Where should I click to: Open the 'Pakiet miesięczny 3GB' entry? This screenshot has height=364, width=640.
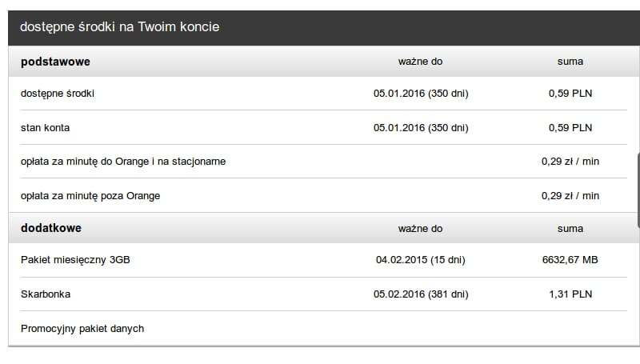pyautogui.click(x=75, y=260)
